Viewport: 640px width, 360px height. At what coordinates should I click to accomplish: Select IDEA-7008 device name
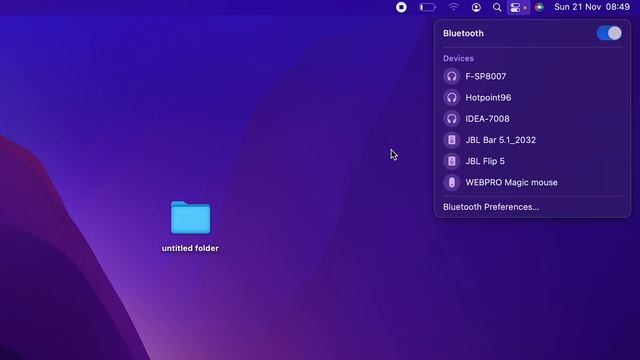pos(487,119)
